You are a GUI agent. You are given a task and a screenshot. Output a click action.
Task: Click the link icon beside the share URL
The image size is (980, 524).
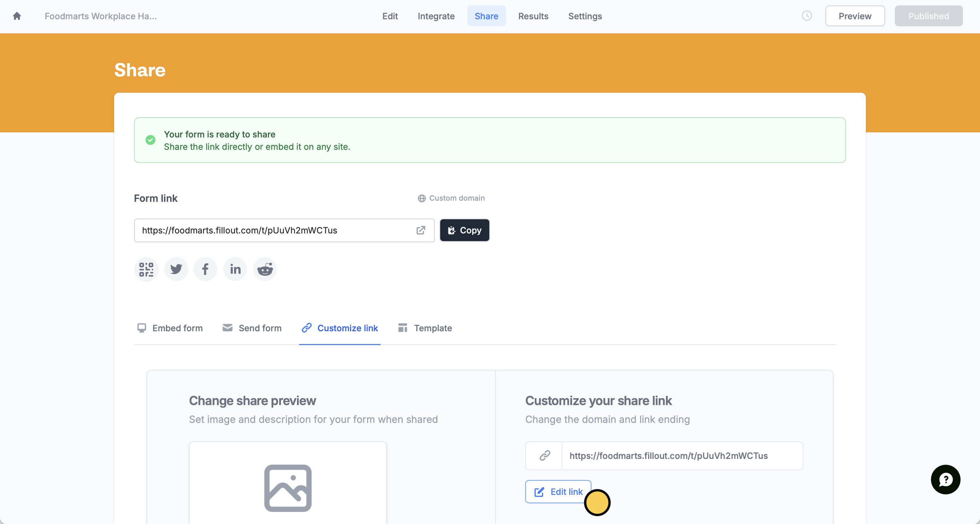pyautogui.click(x=545, y=456)
